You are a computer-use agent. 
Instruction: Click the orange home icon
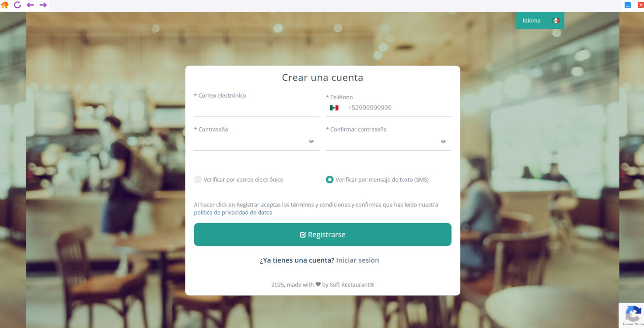[x=5, y=5]
